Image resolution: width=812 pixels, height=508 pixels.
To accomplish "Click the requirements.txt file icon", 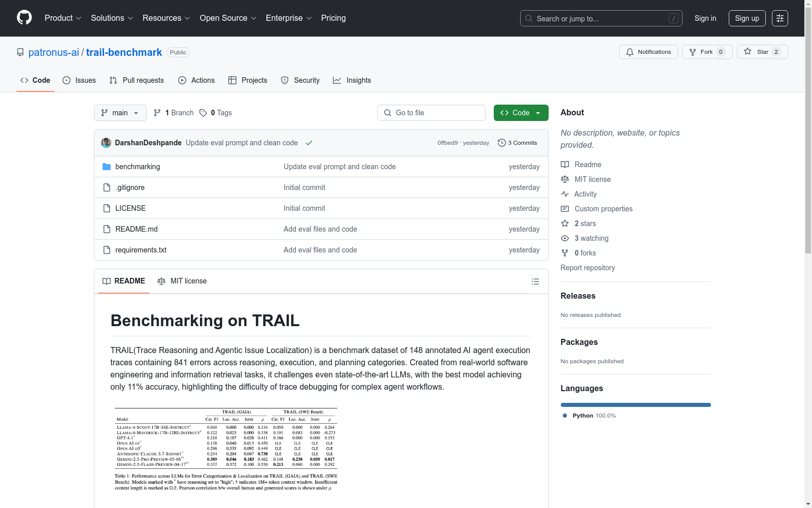I will (107, 250).
